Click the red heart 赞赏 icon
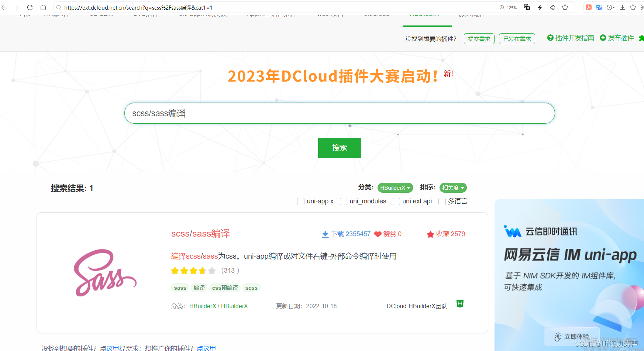 click(x=378, y=234)
